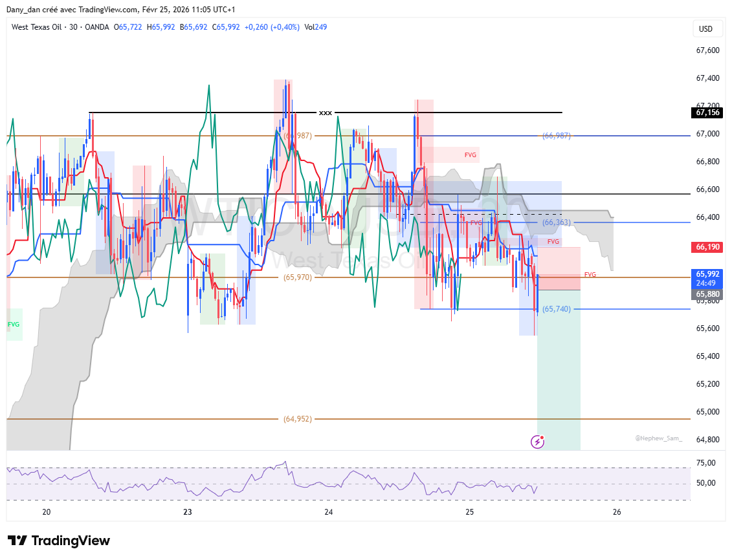Click the Vol249 volume readout
This screenshot has width=732, height=560.
(x=316, y=27)
